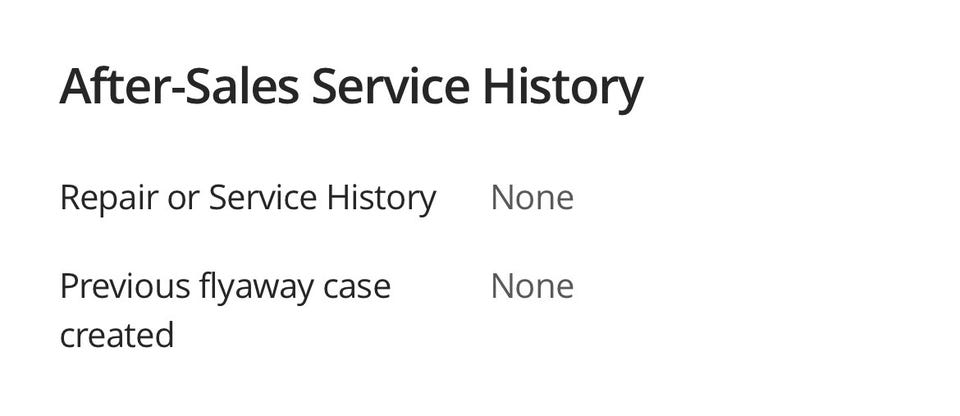The image size is (960, 416).
Task: Select the Repair or Service History label
Action: pyautogui.click(x=247, y=198)
